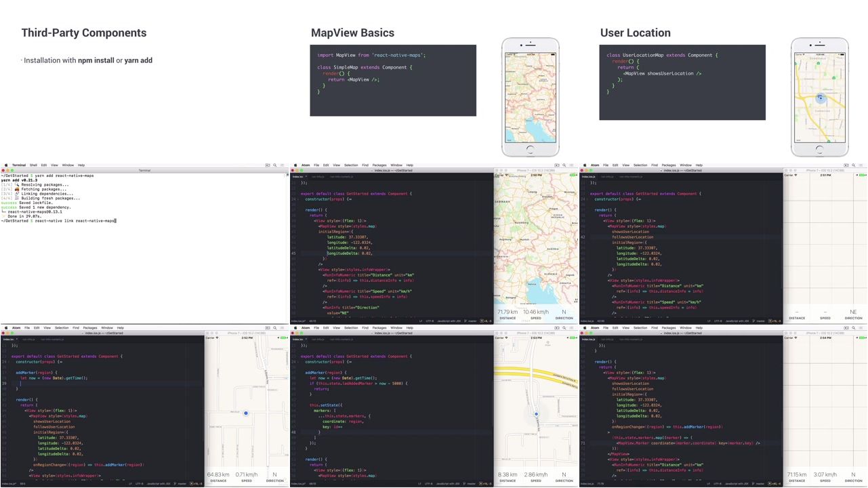Click the UserLocationMap code block on User Location slide

point(682,82)
